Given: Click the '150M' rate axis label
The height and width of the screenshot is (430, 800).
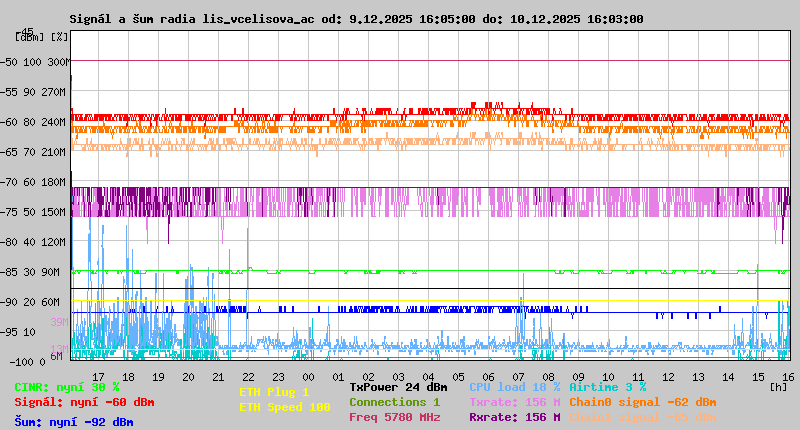Looking at the screenshot, I should 56,212.
